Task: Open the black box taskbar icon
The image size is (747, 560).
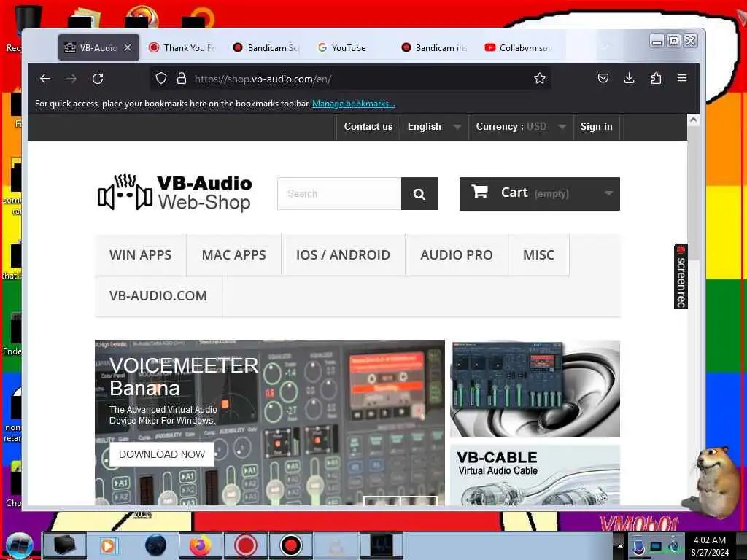Action: click(x=64, y=545)
